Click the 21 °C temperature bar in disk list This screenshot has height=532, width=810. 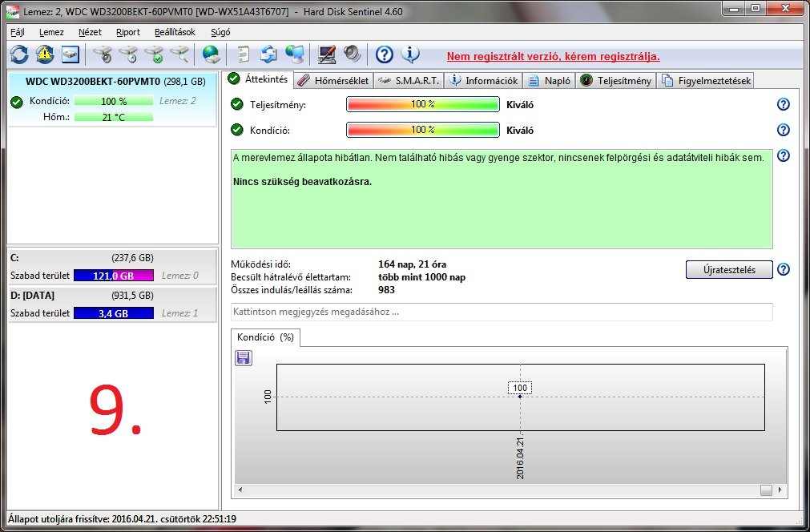click(x=114, y=117)
